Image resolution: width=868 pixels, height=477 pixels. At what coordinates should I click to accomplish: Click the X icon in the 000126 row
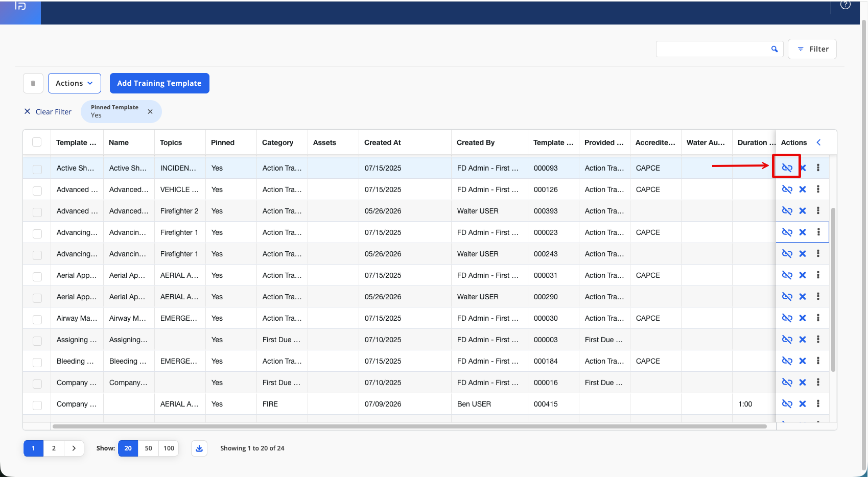803,189
